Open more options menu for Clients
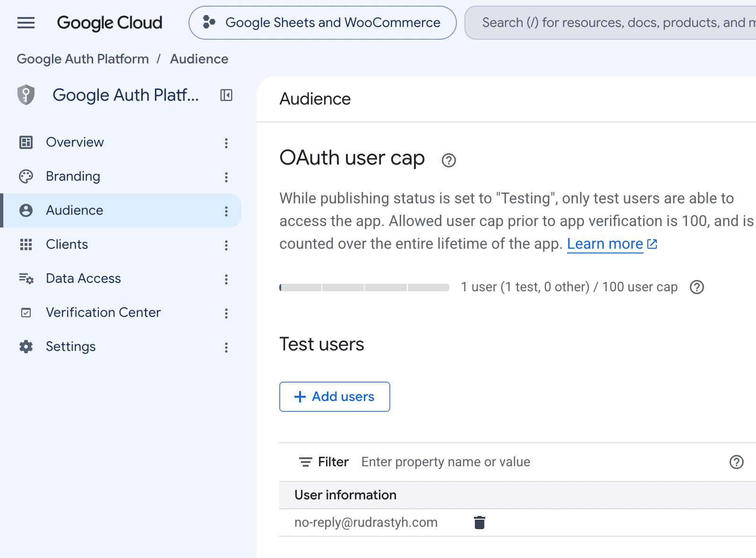The image size is (756, 558). tap(226, 245)
